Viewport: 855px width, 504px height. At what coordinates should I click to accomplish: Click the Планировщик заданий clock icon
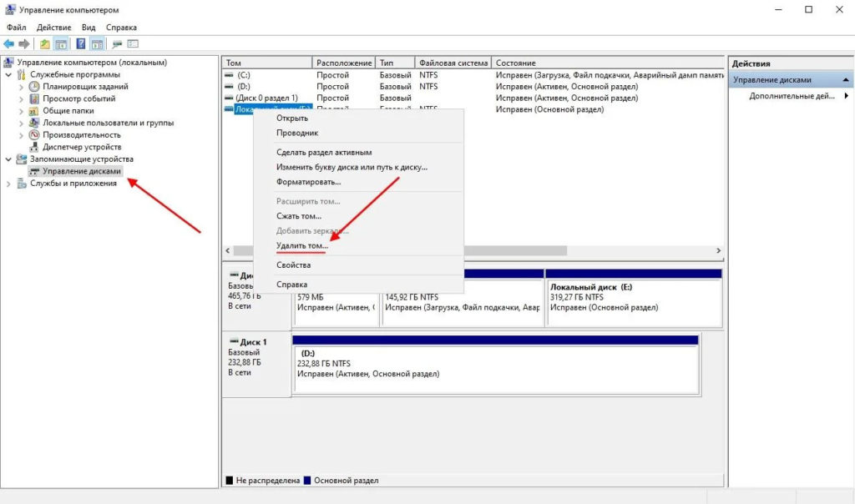pyautogui.click(x=34, y=86)
